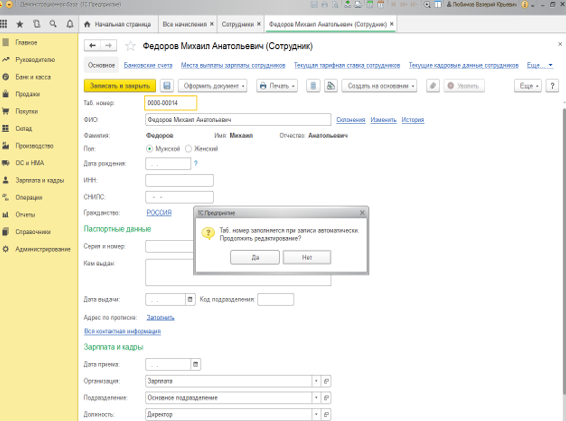Click the ИНН input field
The width and height of the screenshot is (566, 421).
[179, 180]
